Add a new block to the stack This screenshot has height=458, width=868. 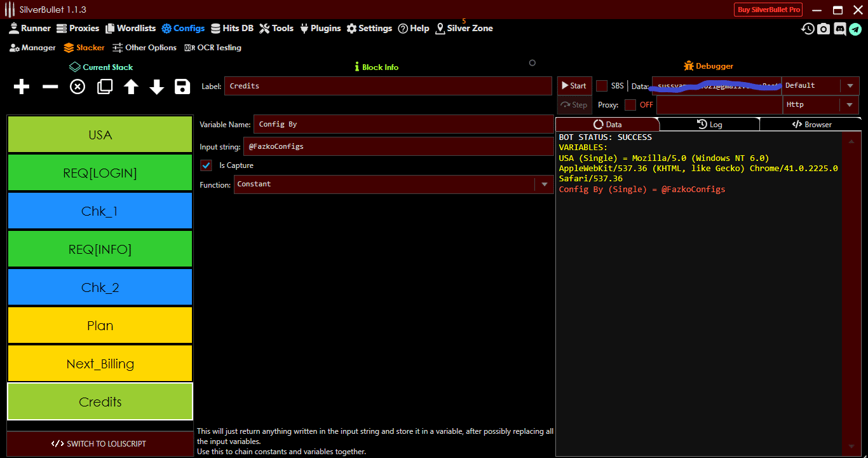coord(21,87)
